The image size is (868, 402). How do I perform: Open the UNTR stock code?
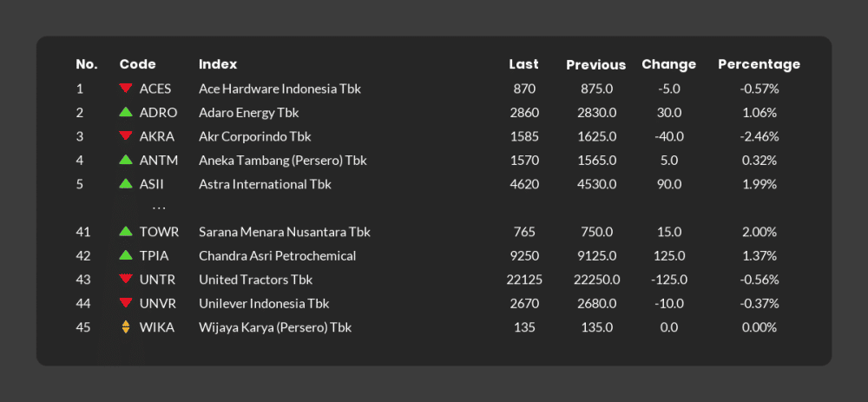(x=157, y=280)
